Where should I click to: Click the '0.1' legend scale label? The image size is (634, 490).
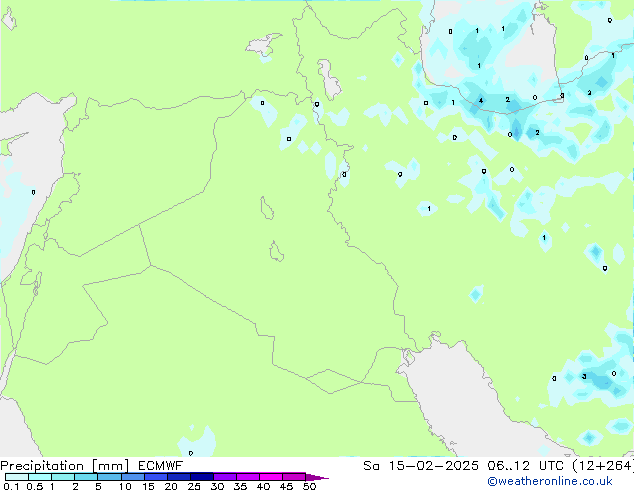(11, 486)
